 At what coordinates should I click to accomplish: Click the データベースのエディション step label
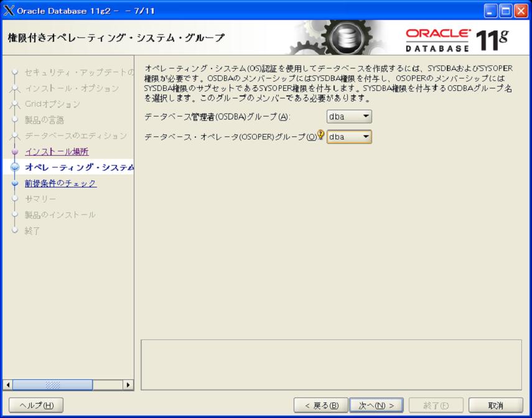click(x=76, y=135)
